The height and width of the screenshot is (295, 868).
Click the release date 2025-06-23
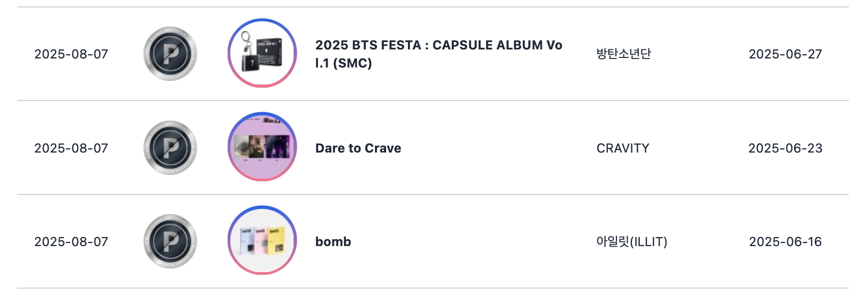[x=786, y=148]
